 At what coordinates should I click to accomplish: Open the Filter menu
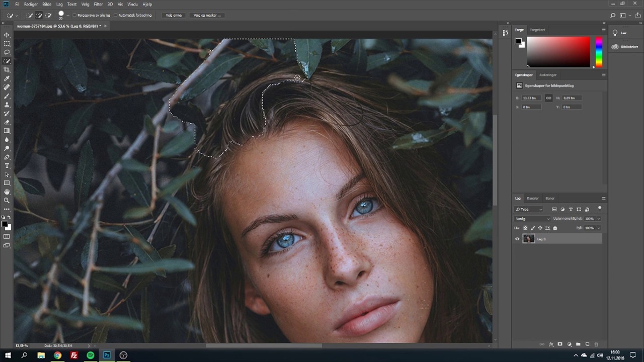pyautogui.click(x=98, y=4)
